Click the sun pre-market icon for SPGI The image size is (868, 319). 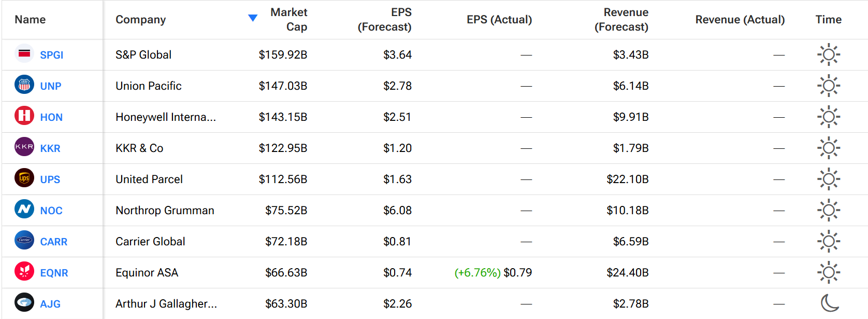click(x=829, y=54)
